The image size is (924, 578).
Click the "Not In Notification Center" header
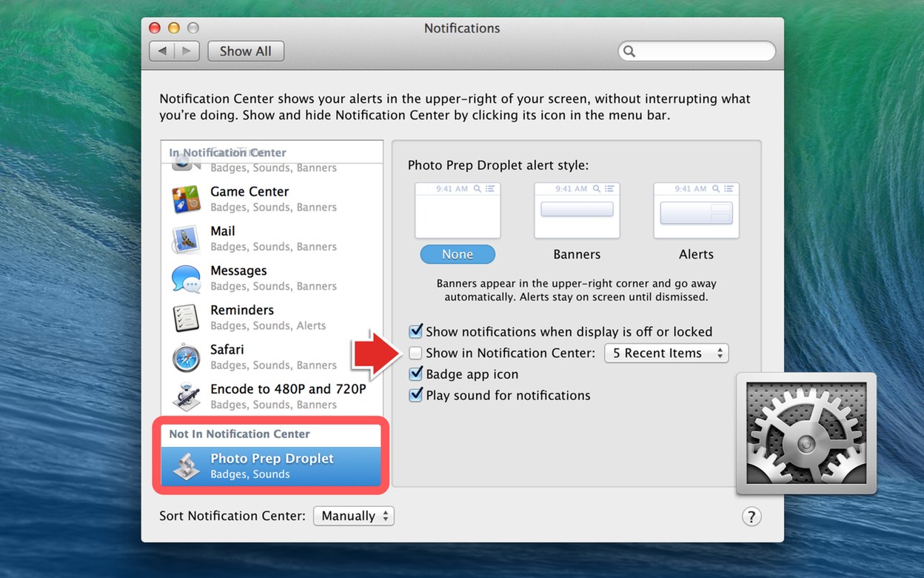pos(240,434)
